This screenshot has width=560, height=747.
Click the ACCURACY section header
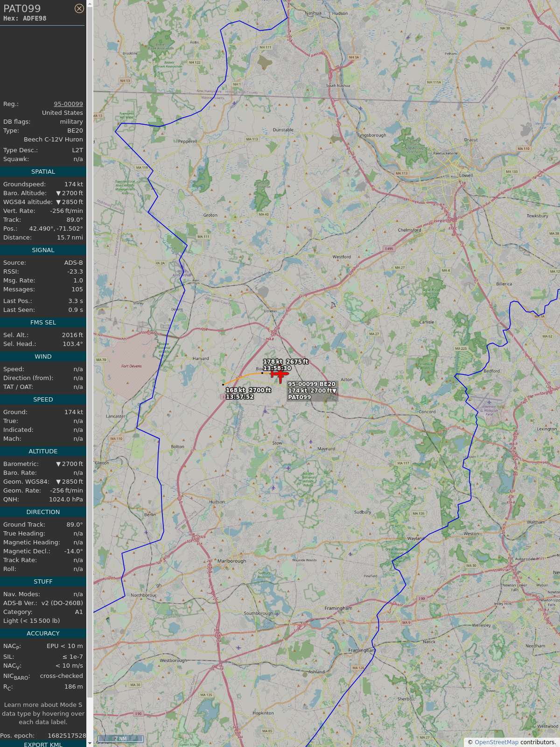tap(43, 634)
